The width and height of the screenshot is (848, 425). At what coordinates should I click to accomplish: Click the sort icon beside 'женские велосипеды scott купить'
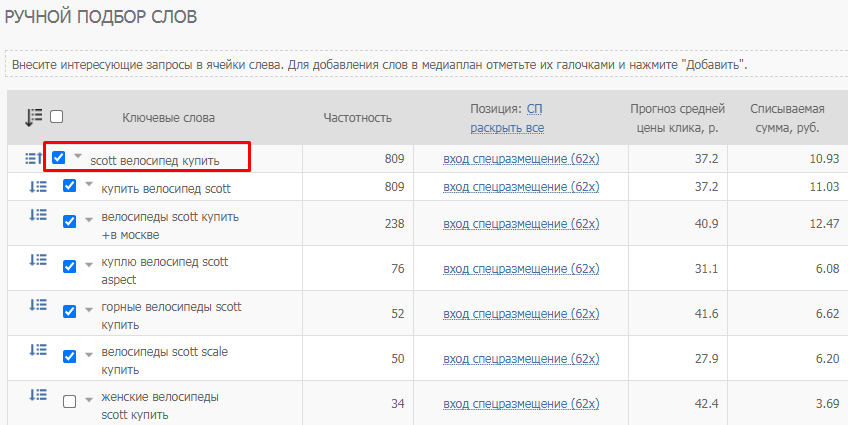coord(38,395)
